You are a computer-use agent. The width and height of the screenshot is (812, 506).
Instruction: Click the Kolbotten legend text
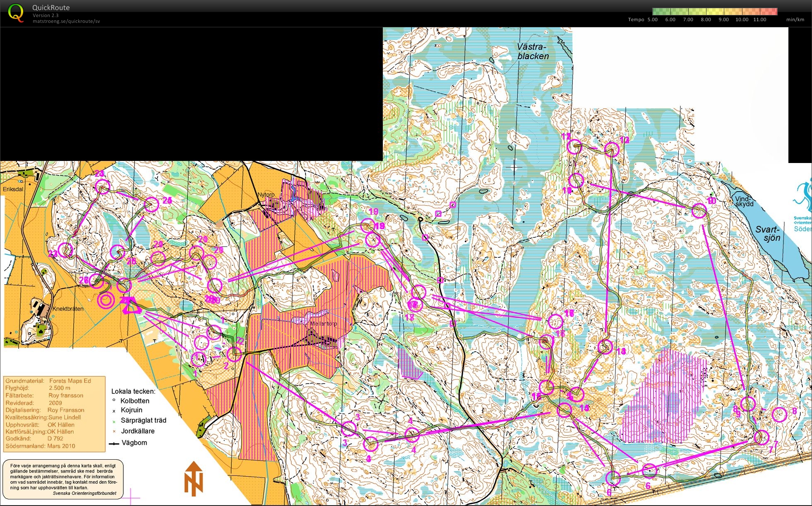(x=135, y=400)
